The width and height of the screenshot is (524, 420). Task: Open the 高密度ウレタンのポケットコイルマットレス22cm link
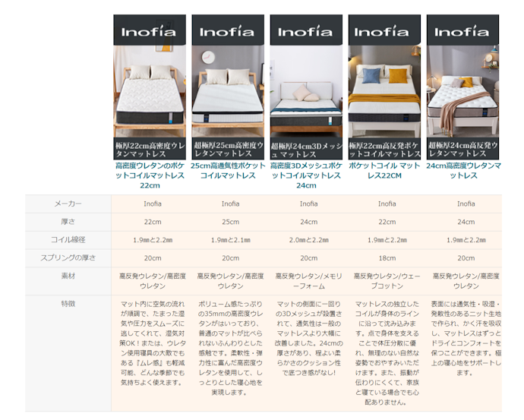150,175
